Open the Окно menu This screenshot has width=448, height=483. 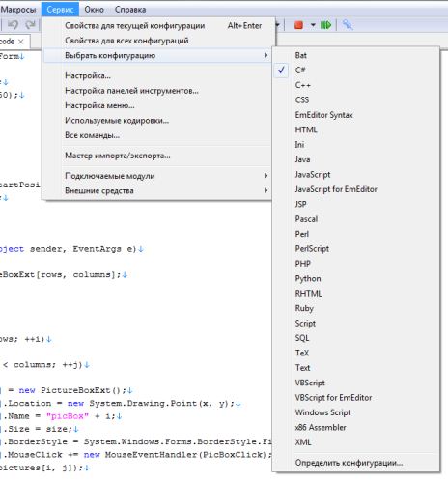click(94, 10)
